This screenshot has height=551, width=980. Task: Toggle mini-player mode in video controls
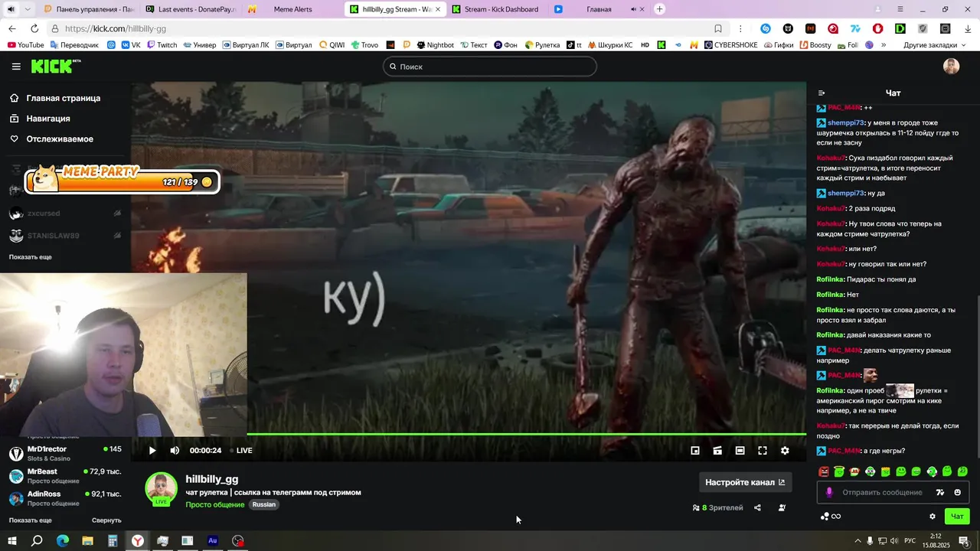(695, 451)
